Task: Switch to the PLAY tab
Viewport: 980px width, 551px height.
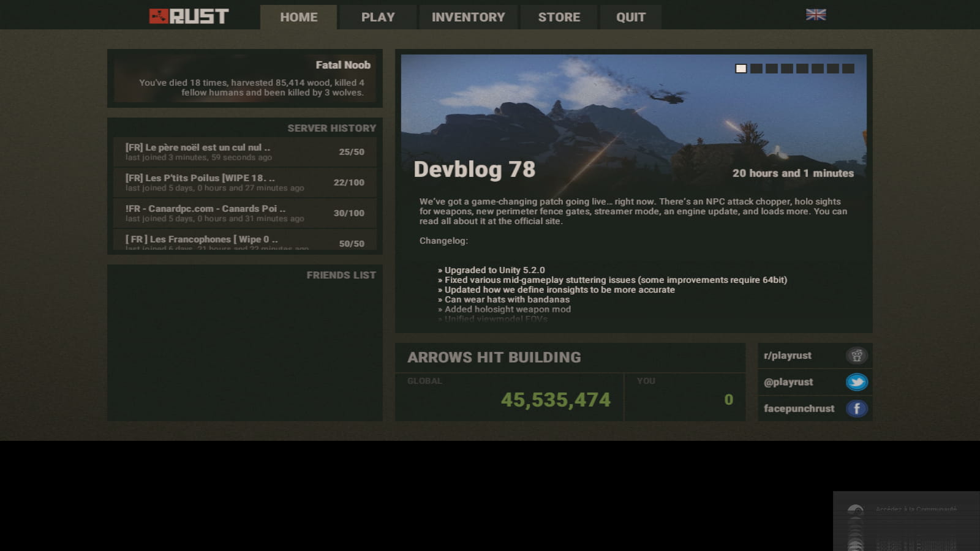Action: coord(378,17)
